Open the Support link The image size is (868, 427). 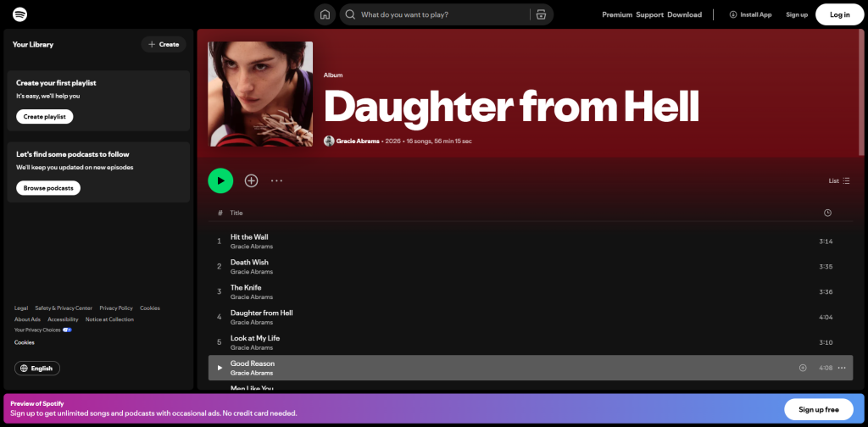pos(650,15)
